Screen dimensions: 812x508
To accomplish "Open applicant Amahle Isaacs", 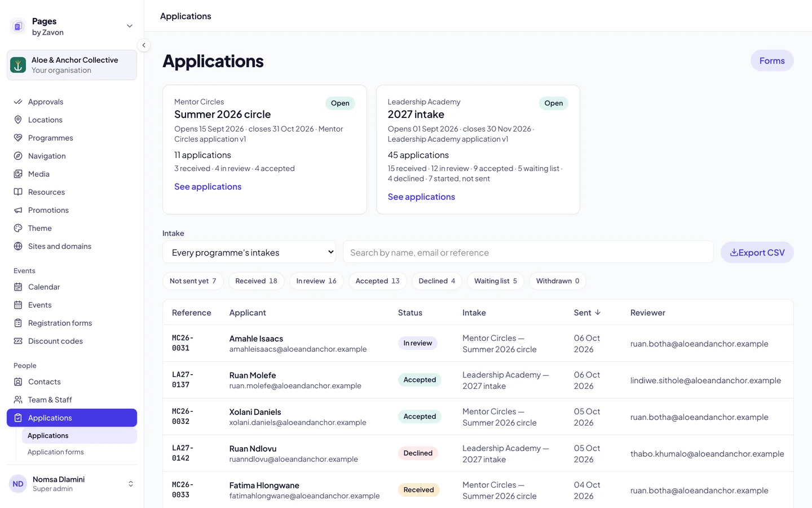I will 256,339.
